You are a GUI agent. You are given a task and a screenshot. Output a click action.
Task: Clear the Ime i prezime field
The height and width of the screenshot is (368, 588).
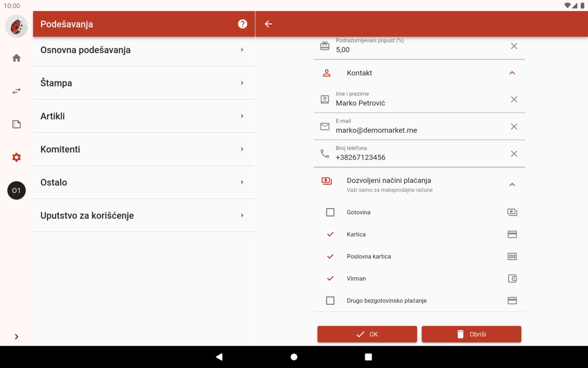click(x=514, y=99)
